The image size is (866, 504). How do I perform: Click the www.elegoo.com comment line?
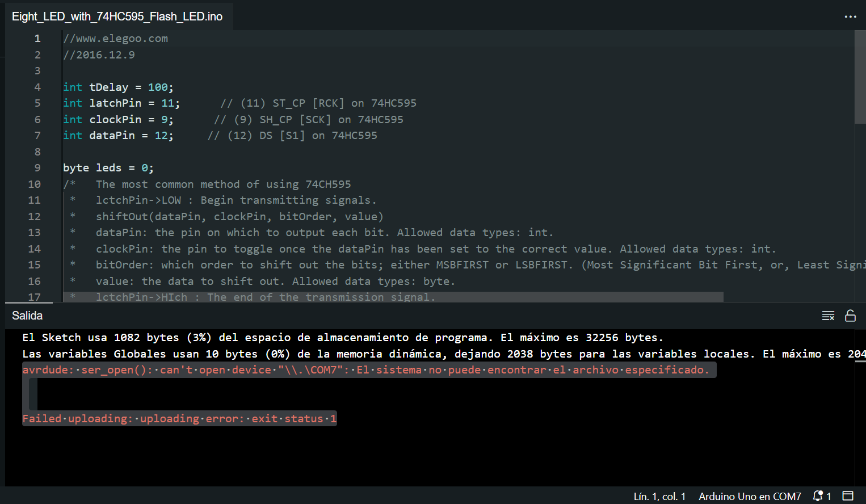[x=116, y=39]
